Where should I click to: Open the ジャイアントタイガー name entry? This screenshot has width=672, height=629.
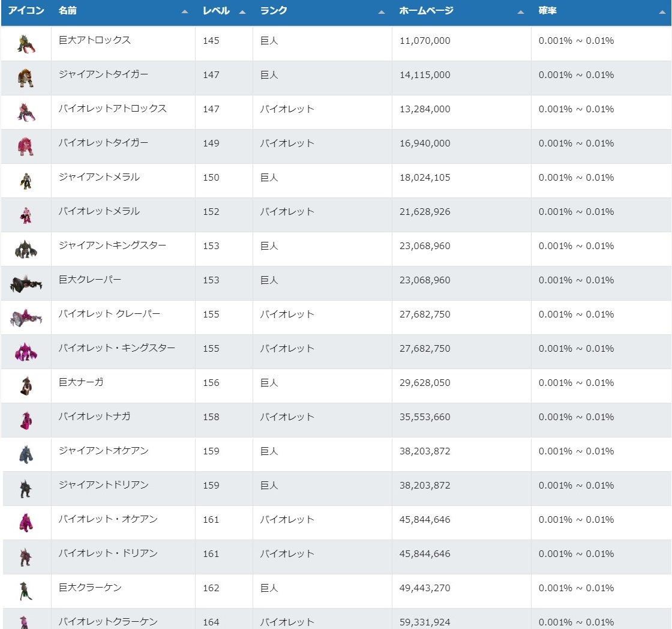tap(104, 74)
